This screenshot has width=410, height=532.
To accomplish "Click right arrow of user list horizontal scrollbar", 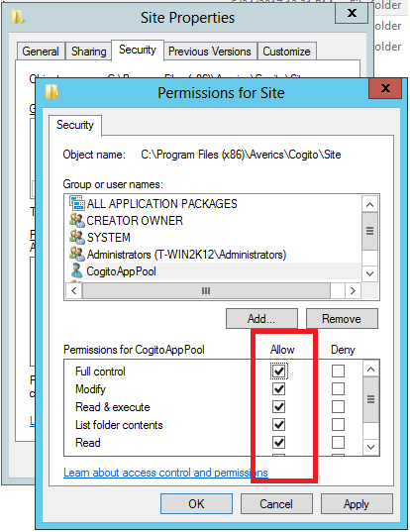I will [x=353, y=291].
